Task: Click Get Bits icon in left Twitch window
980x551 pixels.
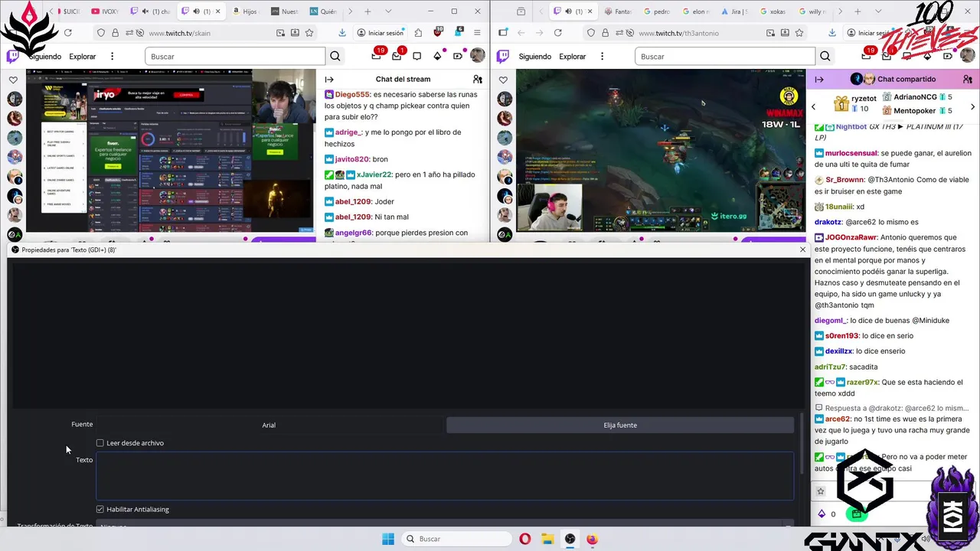Action: (x=437, y=56)
